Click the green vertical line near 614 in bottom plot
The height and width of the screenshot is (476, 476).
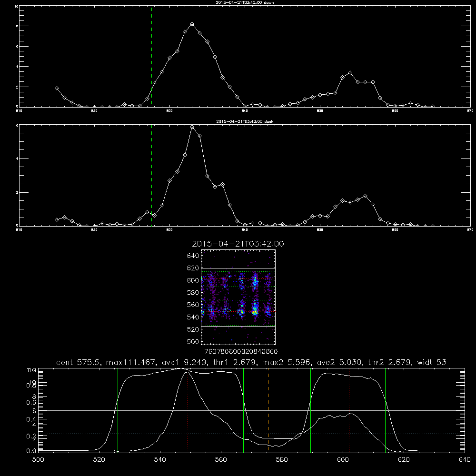[385, 410]
